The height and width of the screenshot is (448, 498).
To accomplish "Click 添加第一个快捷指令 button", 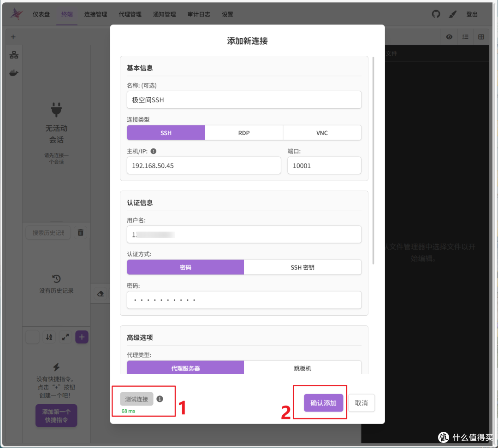I will tap(56, 416).
